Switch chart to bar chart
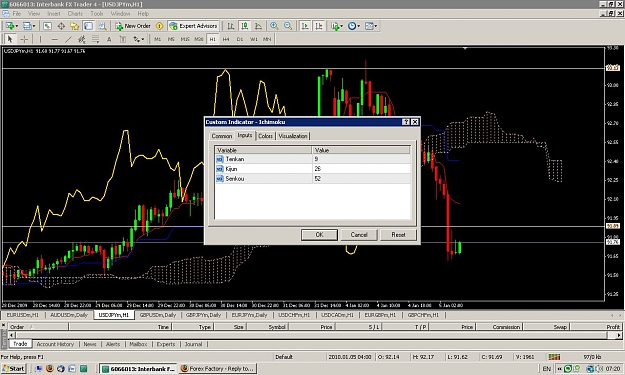The width and height of the screenshot is (625, 375). (x=231, y=26)
